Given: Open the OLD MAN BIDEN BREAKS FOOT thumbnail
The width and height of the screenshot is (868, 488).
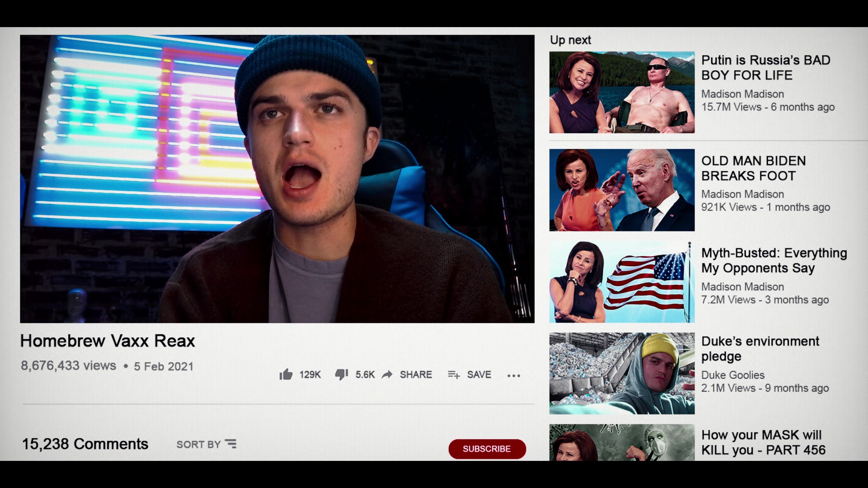Looking at the screenshot, I should tap(622, 190).
